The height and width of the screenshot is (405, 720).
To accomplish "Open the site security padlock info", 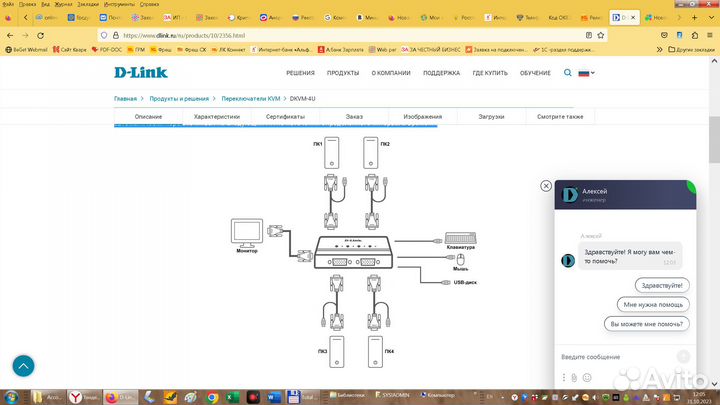I will coord(116,35).
